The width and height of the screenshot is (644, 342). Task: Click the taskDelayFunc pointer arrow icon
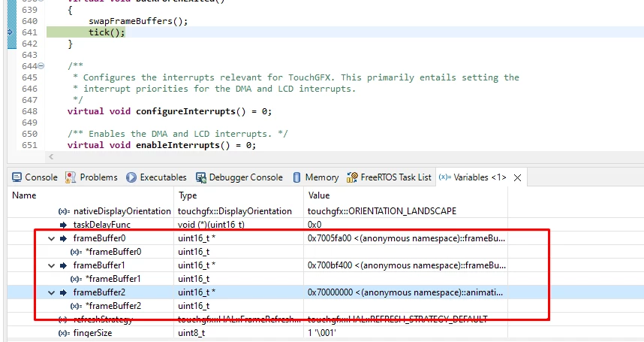click(63, 225)
